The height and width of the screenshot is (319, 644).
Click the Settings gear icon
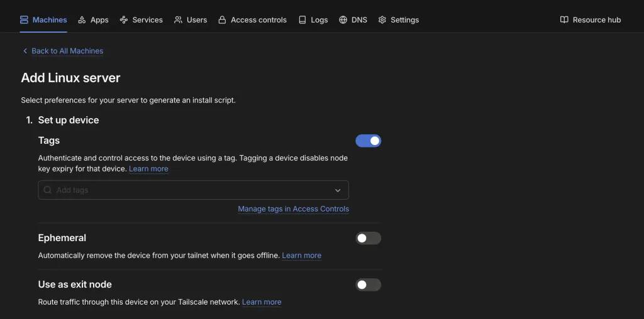point(382,19)
